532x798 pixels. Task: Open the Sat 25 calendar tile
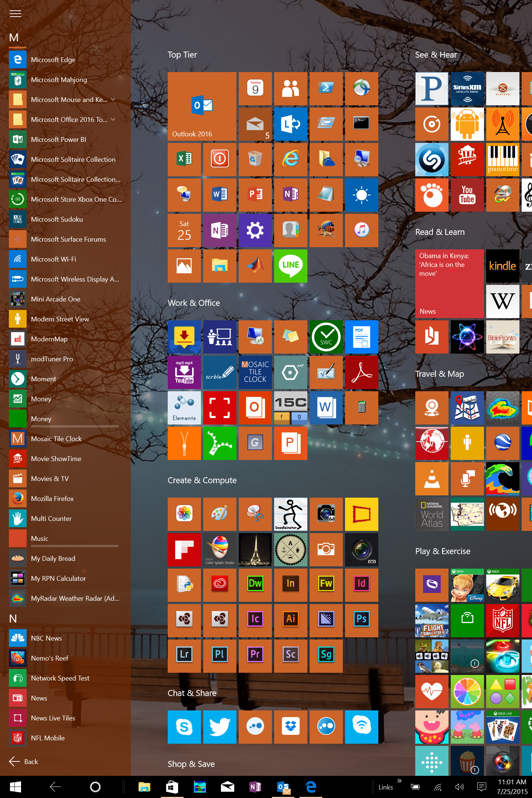coord(184,231)
